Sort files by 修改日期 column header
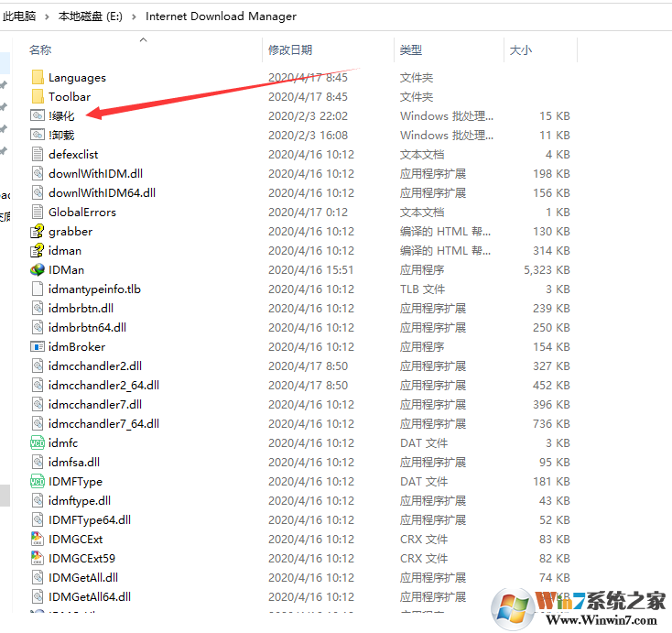 290,50
